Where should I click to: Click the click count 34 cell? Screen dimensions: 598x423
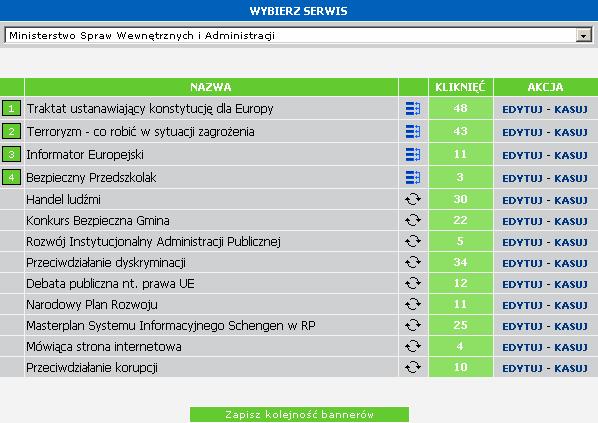click(460, 262)
